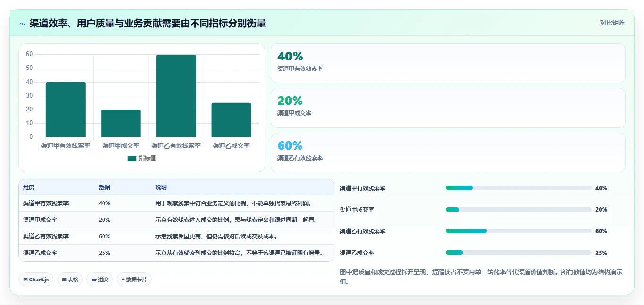Click the 渠道乙有效线索率 cell in the table

(x=46, y=237)
